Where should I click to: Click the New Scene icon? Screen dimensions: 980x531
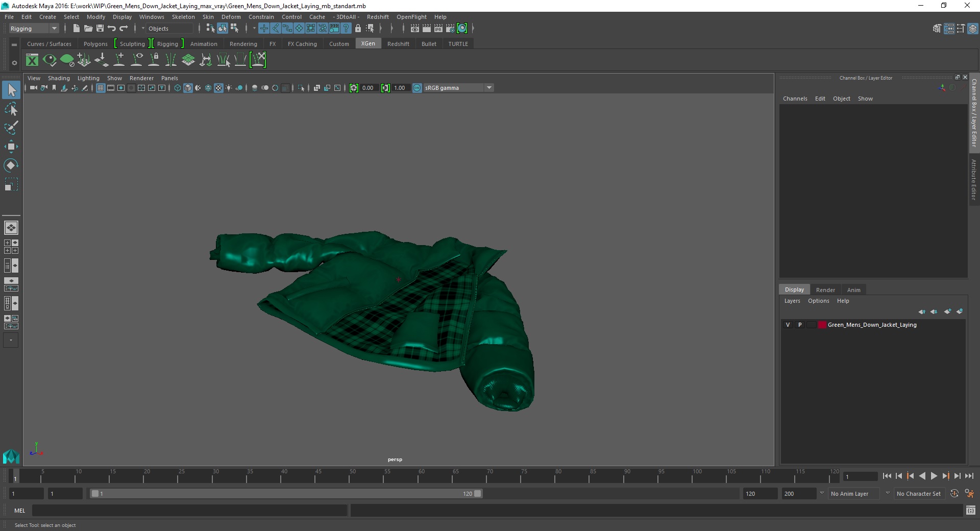[x=76, y=29]
